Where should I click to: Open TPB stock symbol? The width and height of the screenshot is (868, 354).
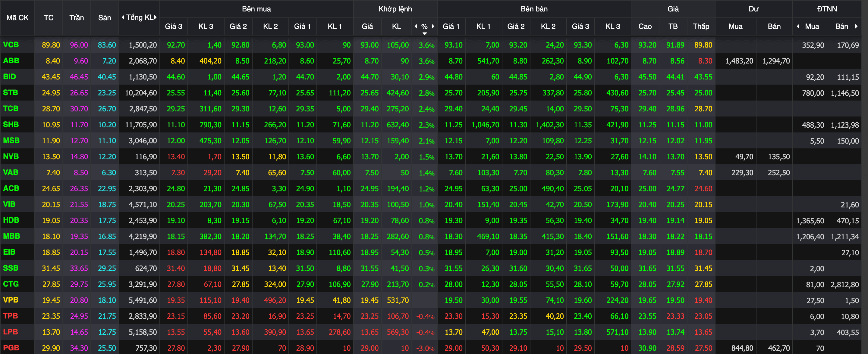point(11,316)
